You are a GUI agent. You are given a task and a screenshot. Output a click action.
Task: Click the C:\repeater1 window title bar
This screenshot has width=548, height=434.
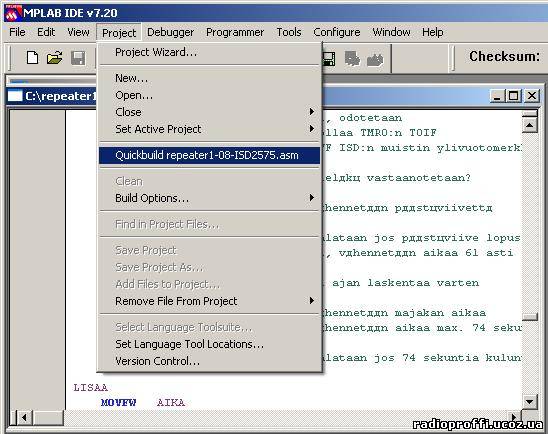[x=274, y=96]
